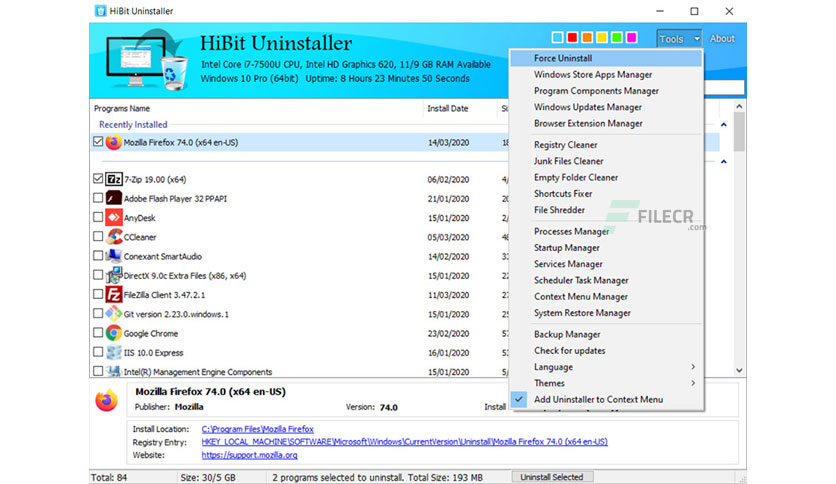Open the Firefox install location link
Image resolution: width=836 pixels, height=484 pixels.
[258, 429]
